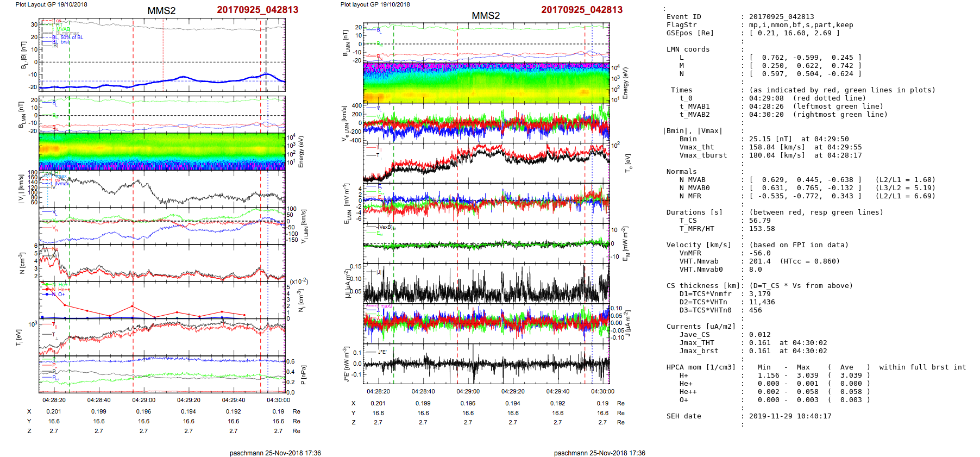Click the black |J| current density trace panel
980x457 pixels.
[486, 284]
